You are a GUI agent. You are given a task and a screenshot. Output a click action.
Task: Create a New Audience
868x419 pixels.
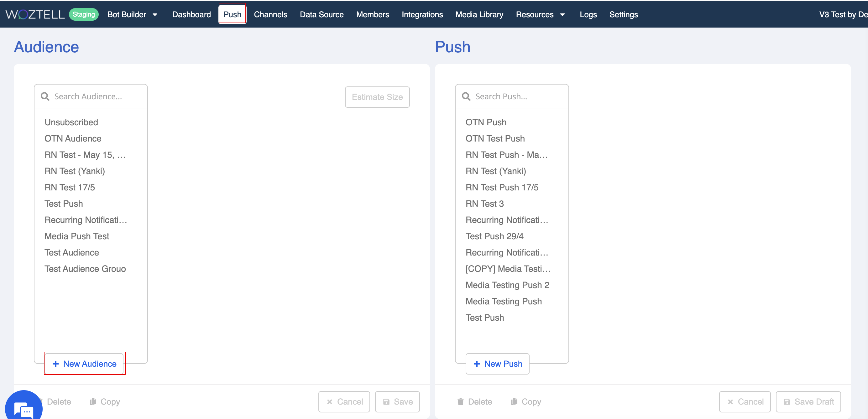click(84, 364)
